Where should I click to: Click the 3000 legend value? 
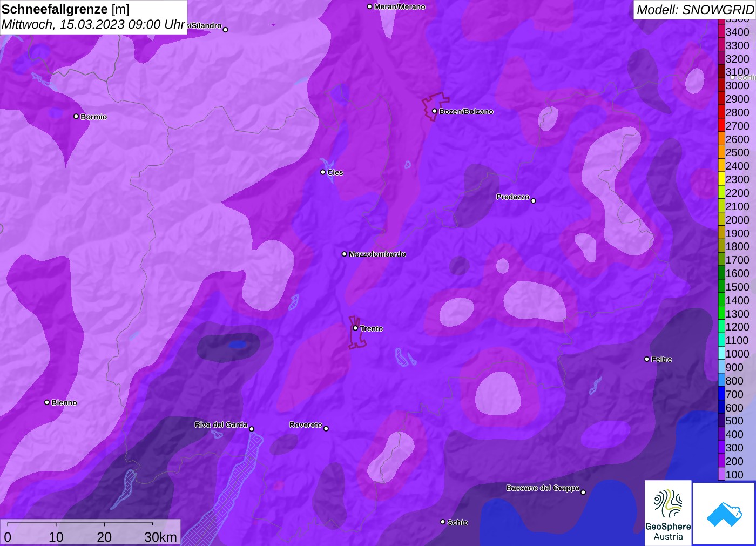point(737,85)
